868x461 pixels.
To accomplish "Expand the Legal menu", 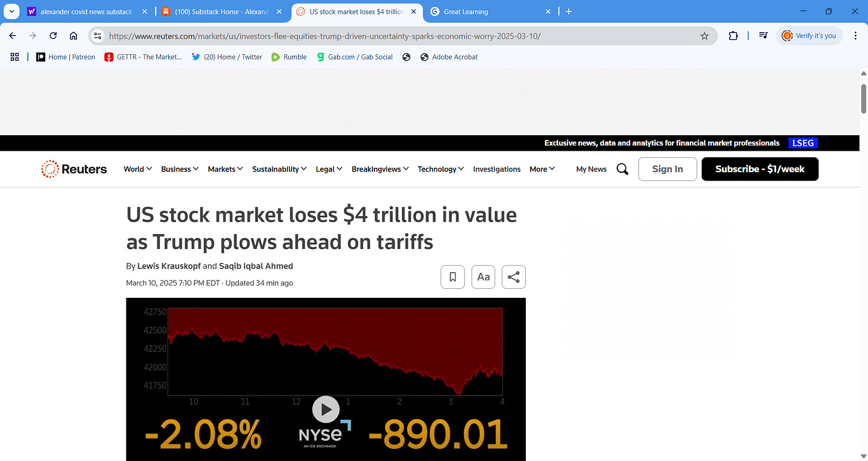I will click(328, 169).
